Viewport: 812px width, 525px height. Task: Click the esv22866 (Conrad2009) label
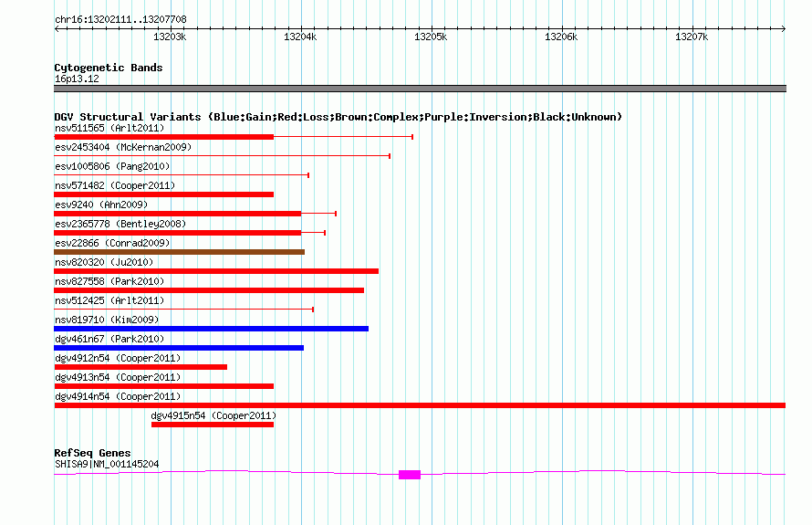pyautogui.click(x=112, y=243)
